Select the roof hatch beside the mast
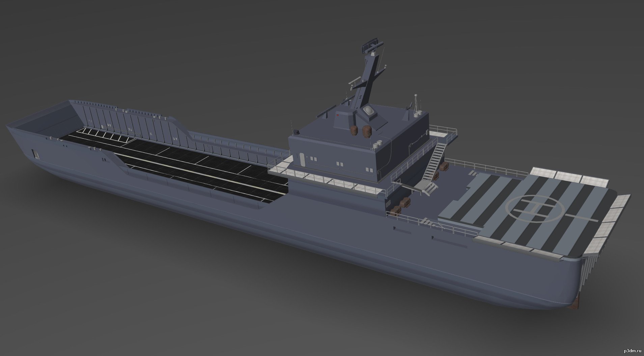 [x=368, y=110]
